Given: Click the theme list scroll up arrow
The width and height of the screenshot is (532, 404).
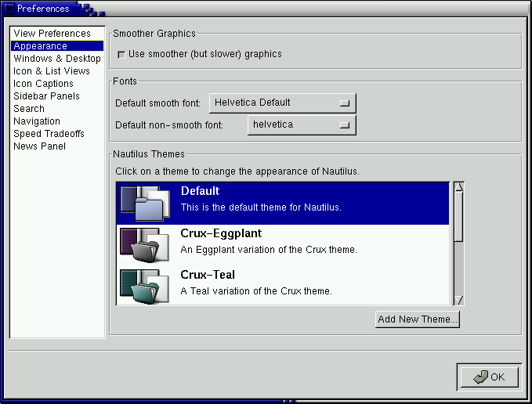Looking at the screenshot, I should tap(459, 187).
